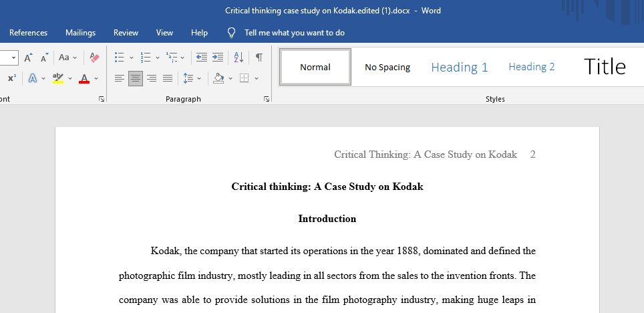This screenshot has height=313, width=644.
Task: Increase font size with Grow Font icon
Action: pyautogui.click(x=28, y=58)
